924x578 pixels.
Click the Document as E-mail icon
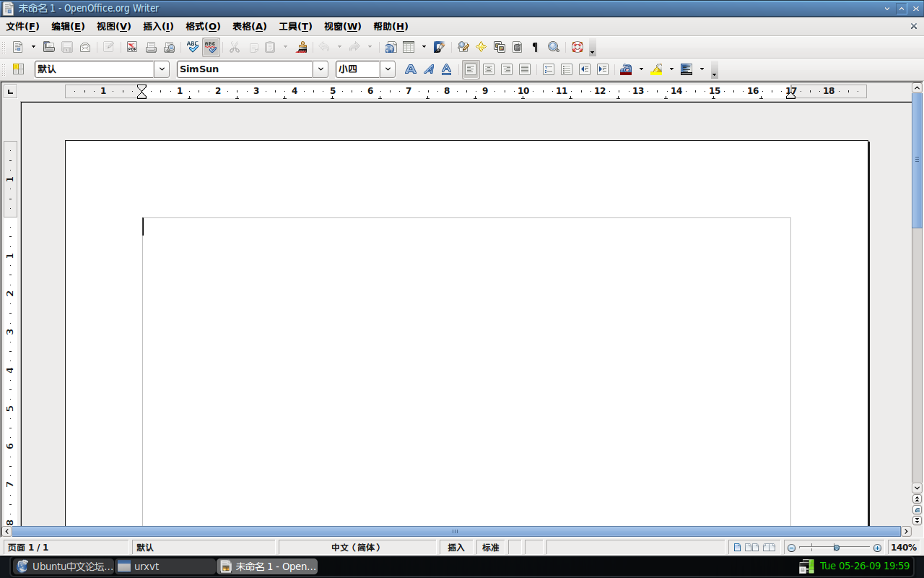pos(85,47)
